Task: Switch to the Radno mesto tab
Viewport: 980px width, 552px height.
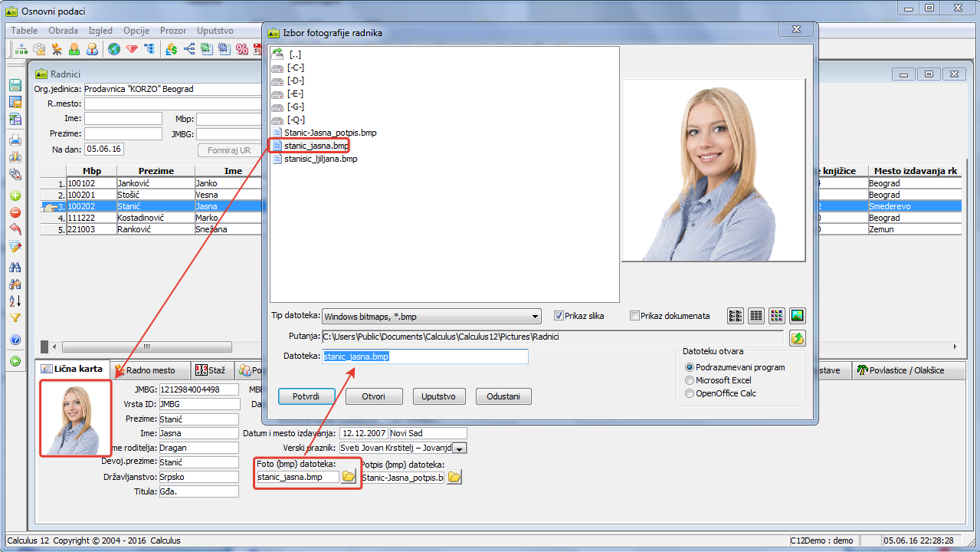Action: (x=149, y=370)
